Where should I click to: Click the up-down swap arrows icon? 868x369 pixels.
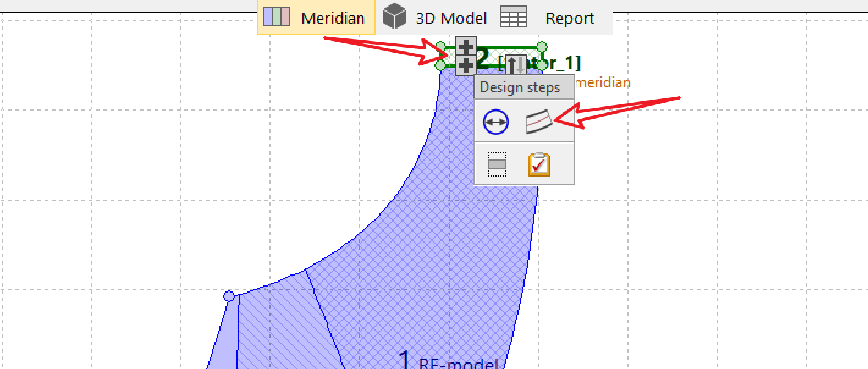(x=516, y=65)
